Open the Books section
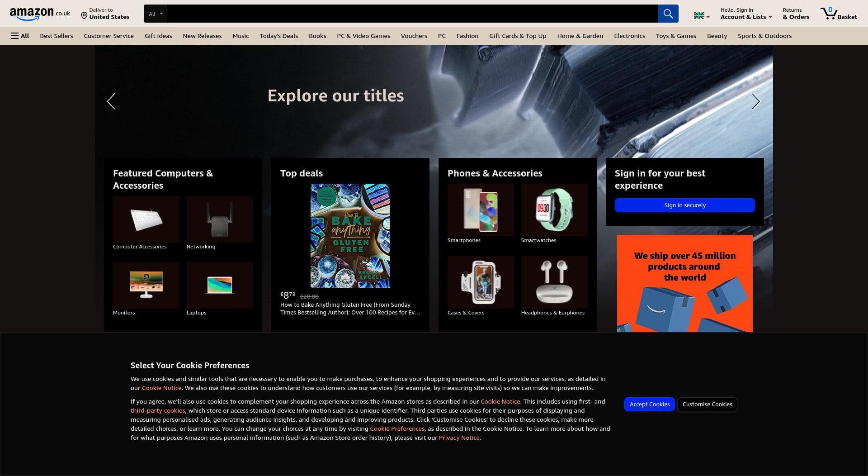Image resolution: width=868 pixels, height=476 pixels. tap(317, 36)
